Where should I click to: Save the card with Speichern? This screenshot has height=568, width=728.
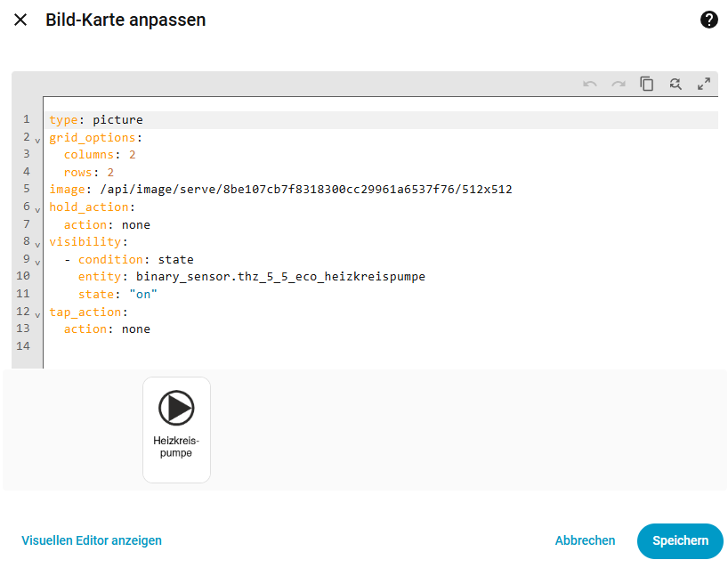click(680, 540)
